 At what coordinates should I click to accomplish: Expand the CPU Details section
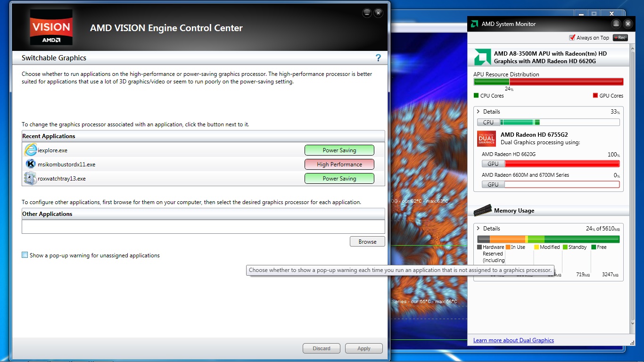point(478,112)
